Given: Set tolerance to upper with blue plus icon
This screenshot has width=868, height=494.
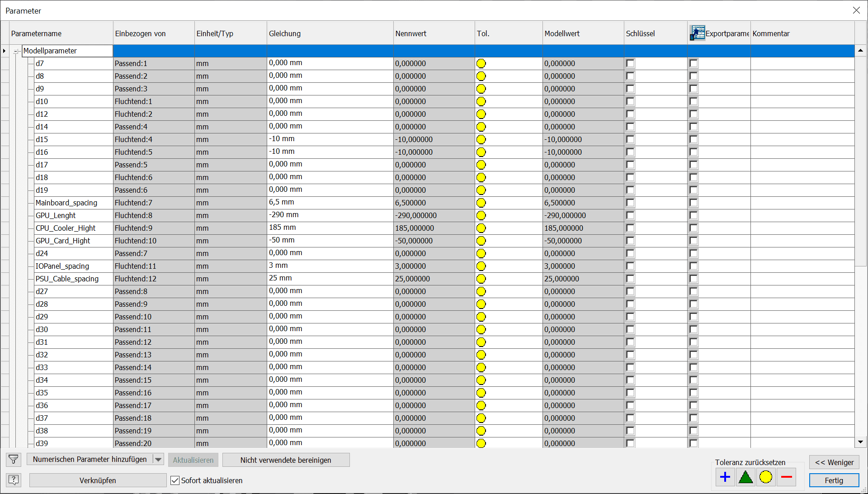Looking at the screenshot, I should coord(725,477).
